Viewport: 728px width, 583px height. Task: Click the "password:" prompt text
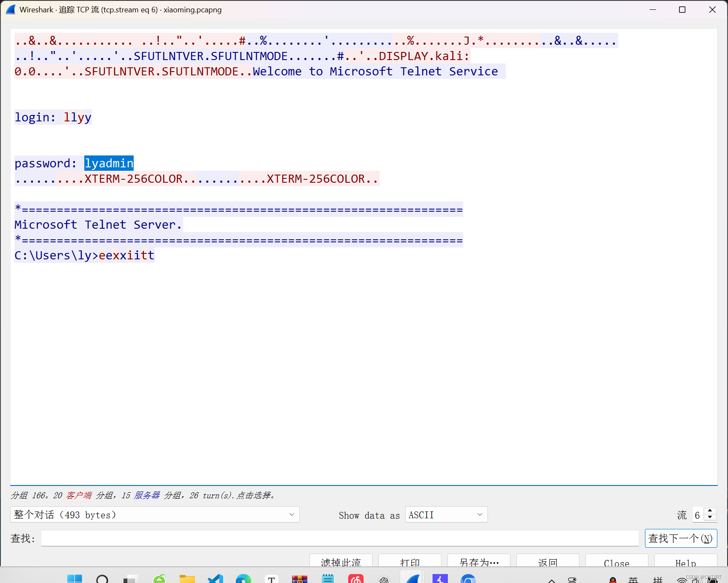pyautogui.click(x=46, y=163)
